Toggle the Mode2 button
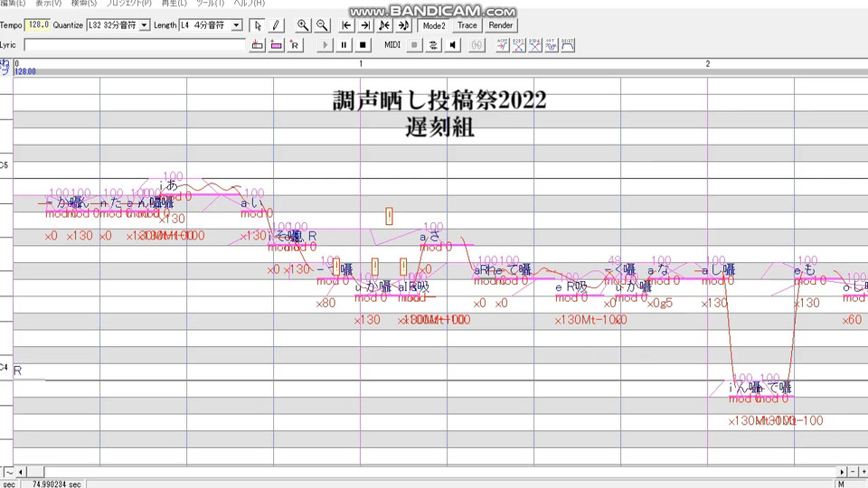This screenshot has height=488, width=868. (x=434, y=25)
